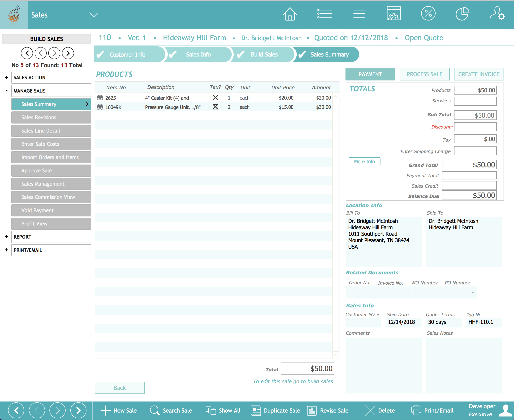
Task: Go to next record in bottom bar
Action: point(58,410)
